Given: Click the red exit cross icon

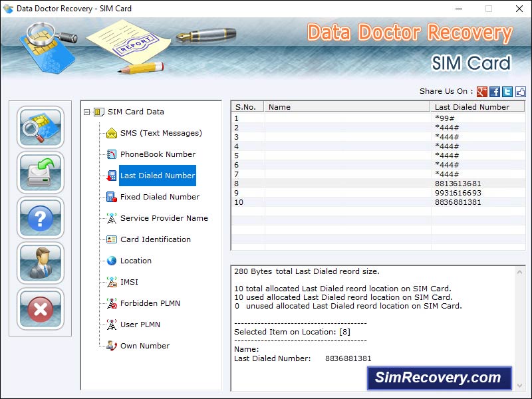Looking at the screenshot, I should (x=40, y=309).
